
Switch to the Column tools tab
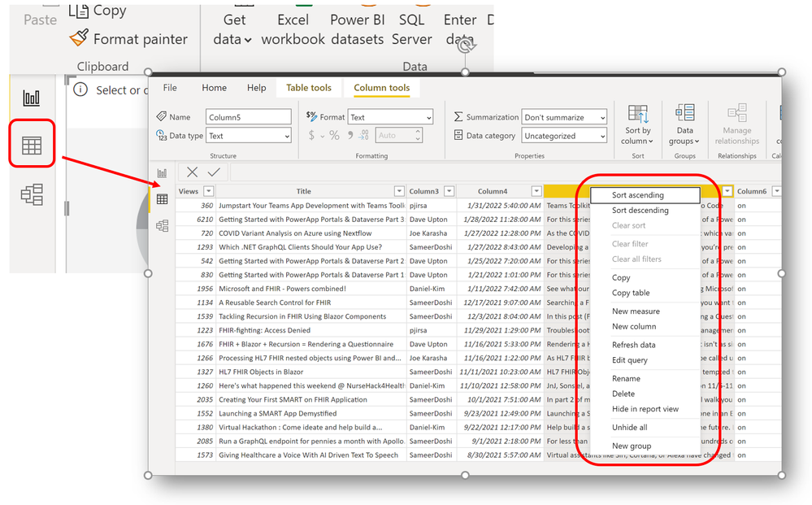[x=382, y=88]
